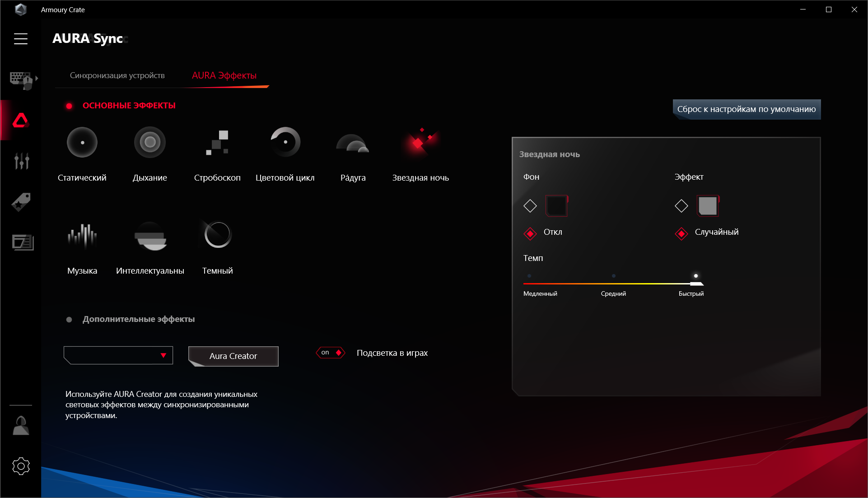Choose the Breathing effect icon
The image size is (868, 498).
point(150,143)
